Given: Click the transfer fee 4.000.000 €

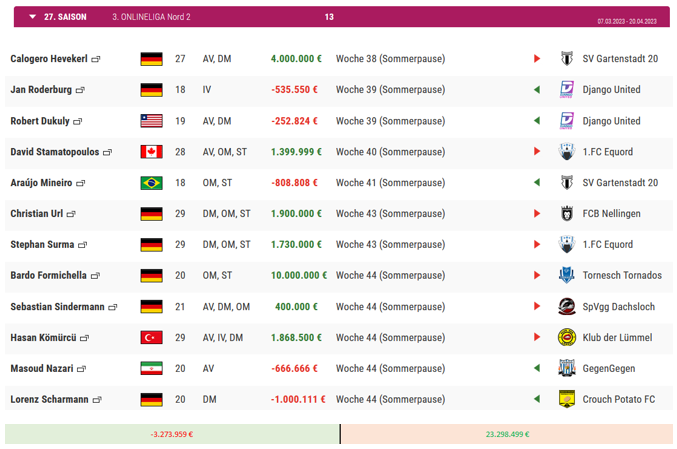Looking at the screenshot, I should [296, 59].
